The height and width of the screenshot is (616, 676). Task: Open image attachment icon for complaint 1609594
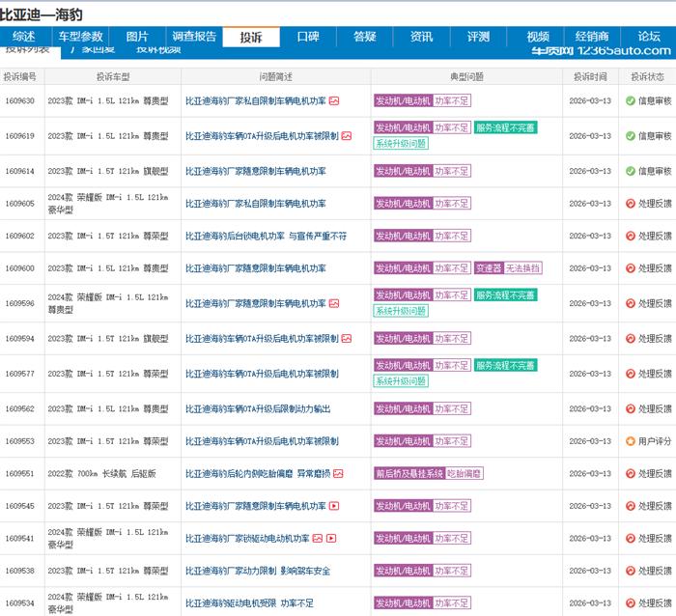347,339
